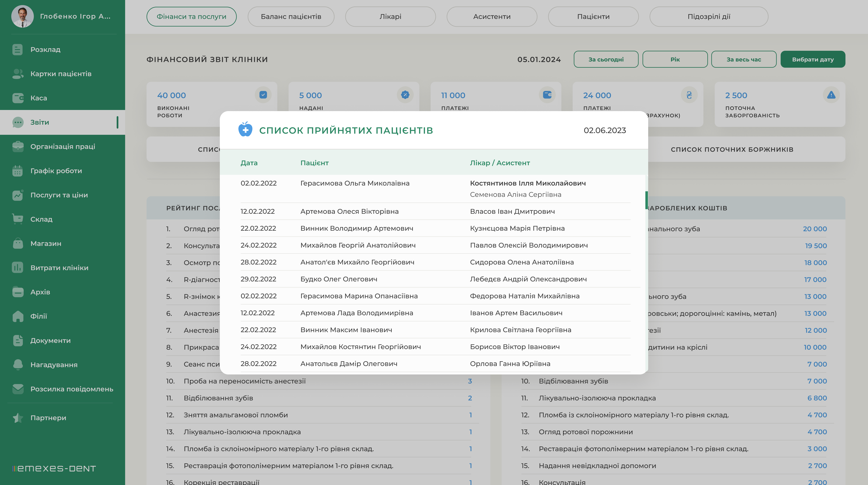Click the Графік роботи calendar icon
Screen dimensions: 868x485
[x=17, y=171]
